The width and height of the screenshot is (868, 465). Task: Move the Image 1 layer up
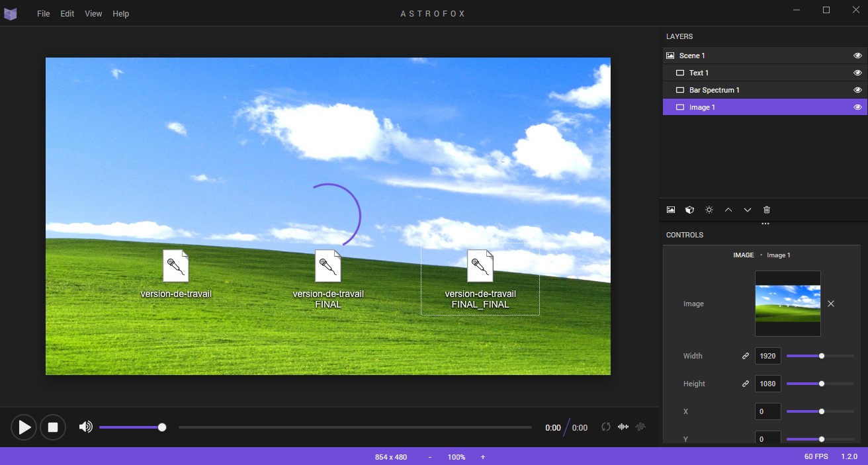(728, 210)
